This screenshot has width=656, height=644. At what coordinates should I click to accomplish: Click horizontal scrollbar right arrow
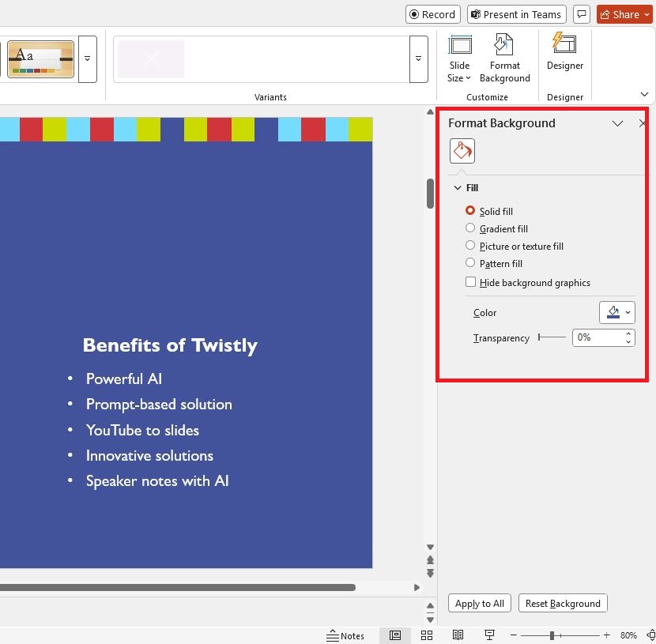pos(417,588)
